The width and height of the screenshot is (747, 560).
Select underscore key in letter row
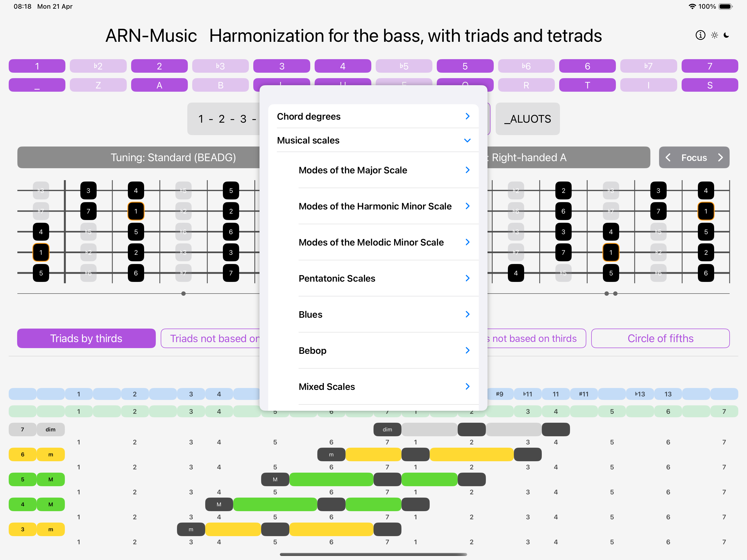click(37, 85)
